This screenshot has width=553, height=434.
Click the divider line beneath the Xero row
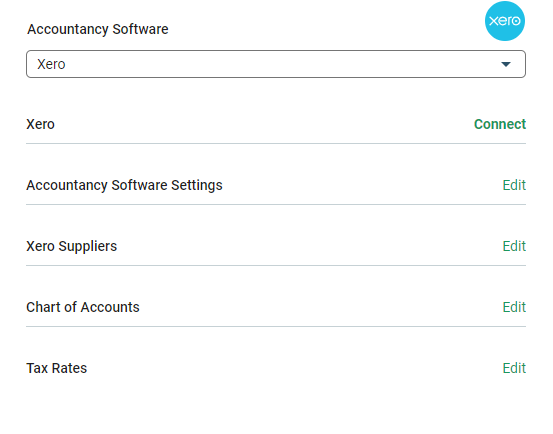276,143
